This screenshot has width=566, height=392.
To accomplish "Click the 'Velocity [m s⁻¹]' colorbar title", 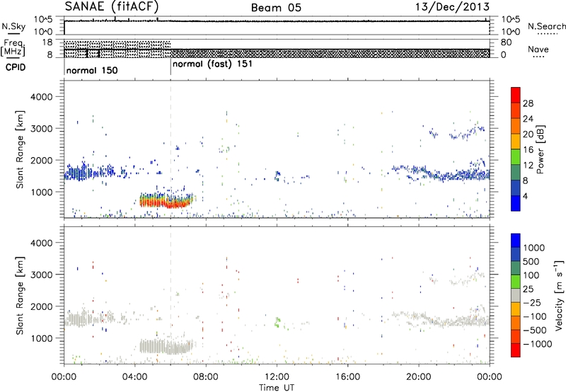I will point(559,295).
